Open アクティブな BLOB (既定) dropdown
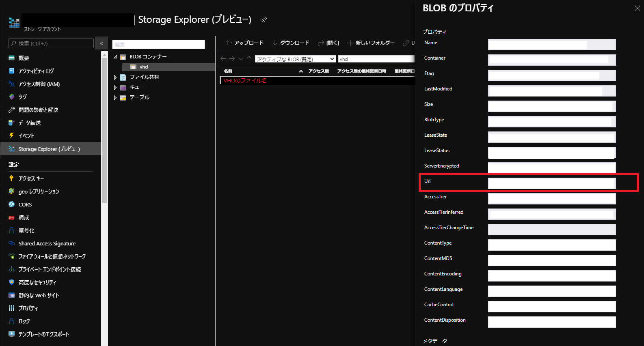The image size is (644, 346). tap(296, 59)
